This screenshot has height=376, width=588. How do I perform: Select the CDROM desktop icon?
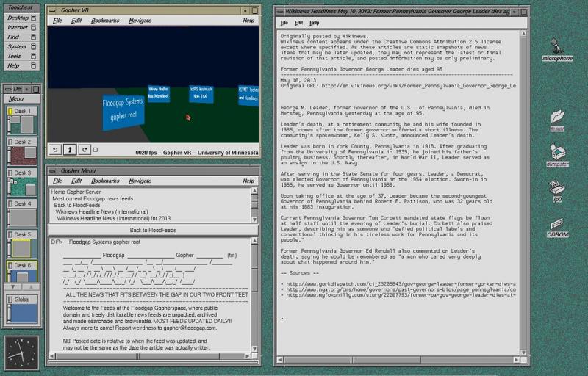point(557,228)
